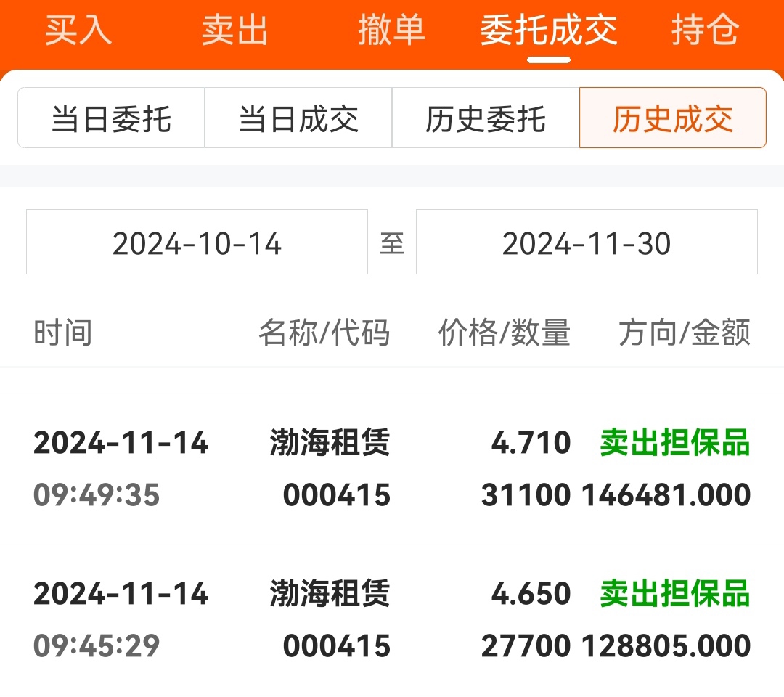Open end date picker 2024-11-30
Screen dimensions: 784x697
[x=587, y=242]
